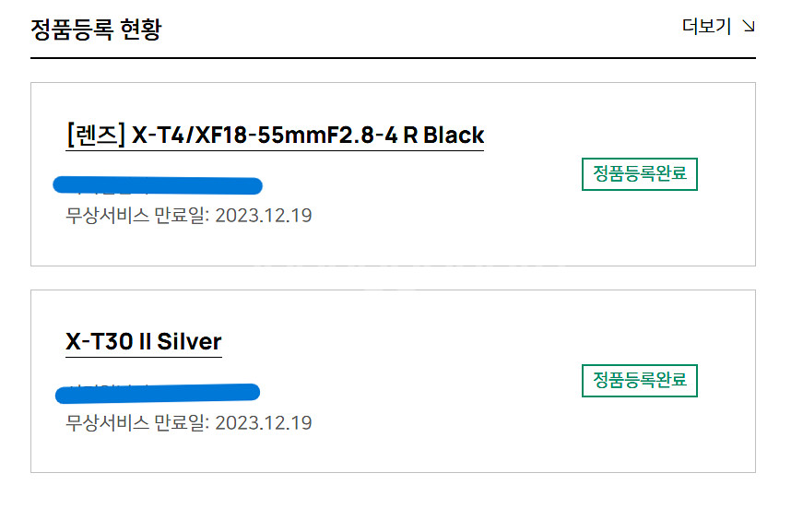Select the [렌즈] tag in first product
This screenshot has height=532, width=803.
pos(95,136)
